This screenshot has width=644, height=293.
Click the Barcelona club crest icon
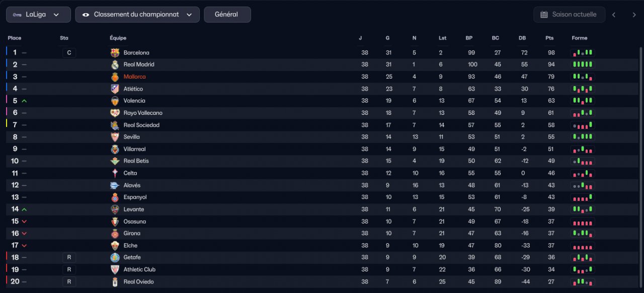point(115,52)
